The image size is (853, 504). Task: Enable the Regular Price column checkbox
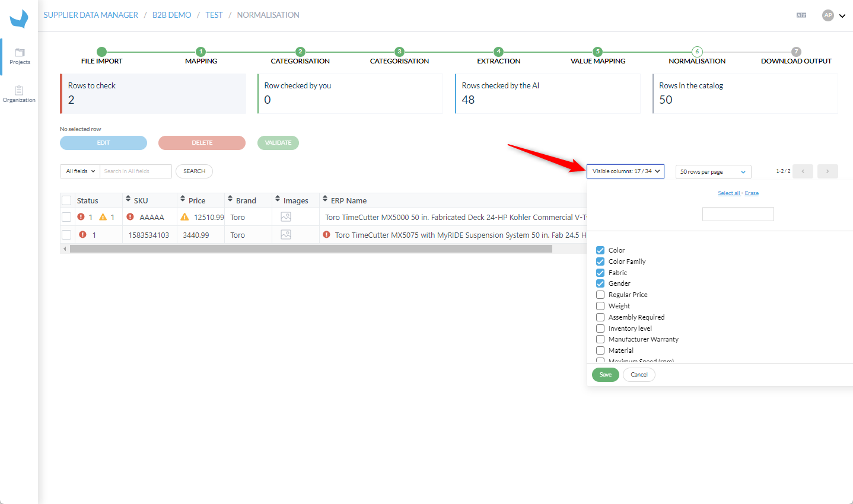pos(600,295)
